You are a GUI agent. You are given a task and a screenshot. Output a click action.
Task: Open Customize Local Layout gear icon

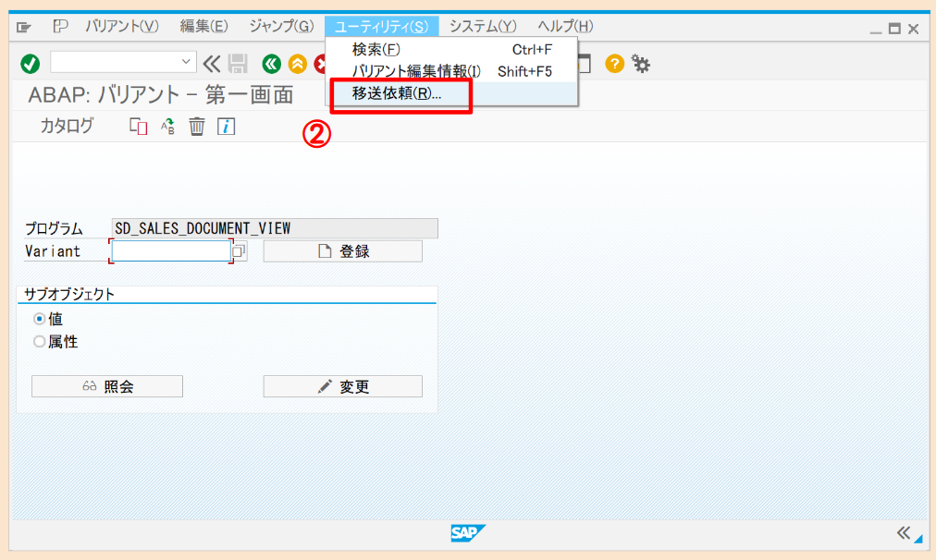[x=641, y=63]
